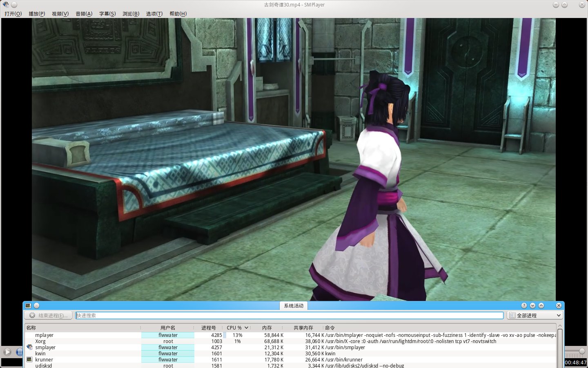588x368 pixels.
Task: Open the 字幕(S) menu
Action: pos(107,13)
